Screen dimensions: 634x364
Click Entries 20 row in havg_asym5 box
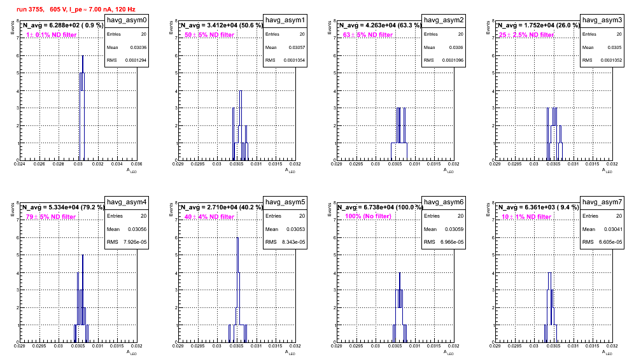(285, 216)
